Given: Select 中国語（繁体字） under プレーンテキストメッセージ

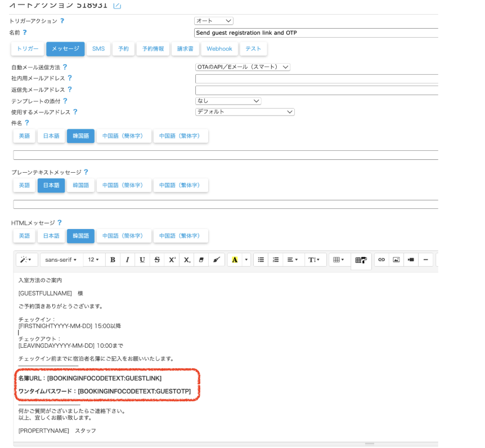Looking at the screenshot, I should (x=180, y=185).
